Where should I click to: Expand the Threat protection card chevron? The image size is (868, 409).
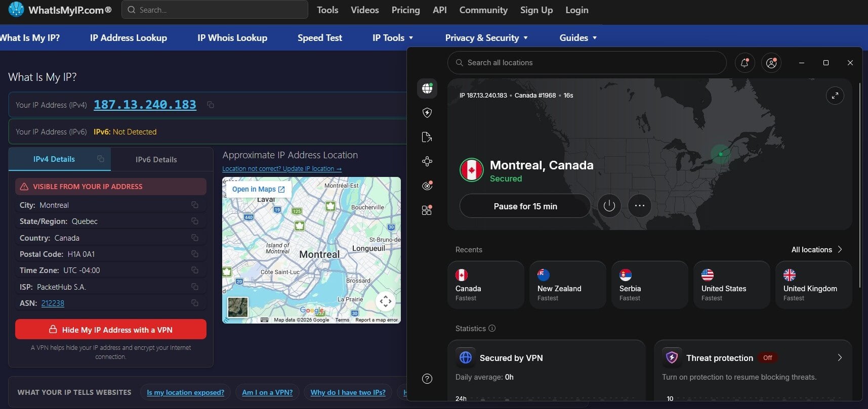840,357
